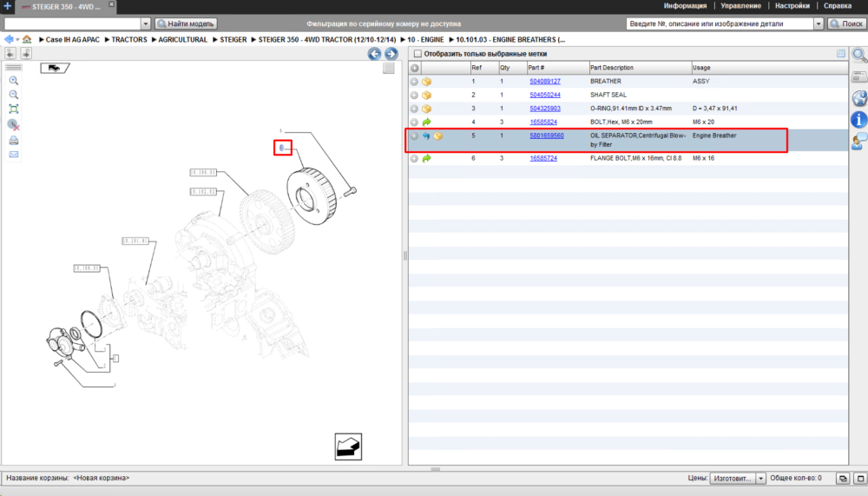The width and height of the screenshot is (868, 496).
Task: Zoom out of the parts diagram
Action: [14, 95]
